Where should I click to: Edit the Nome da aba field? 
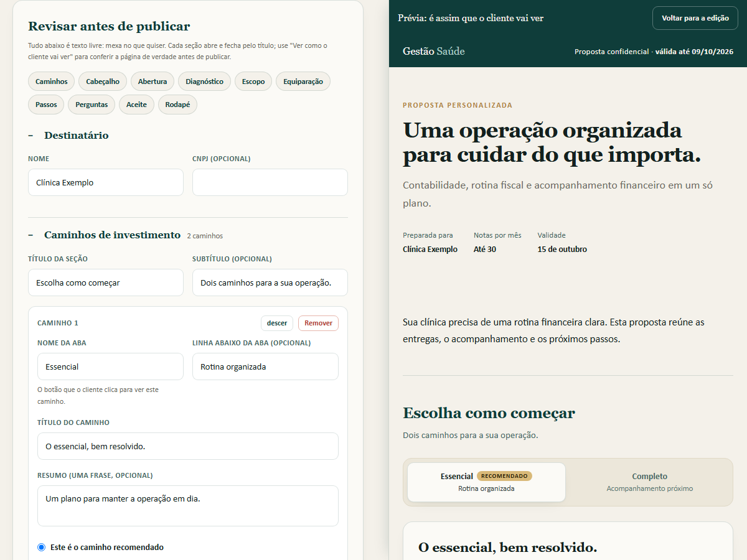click(x=110, y=366)
